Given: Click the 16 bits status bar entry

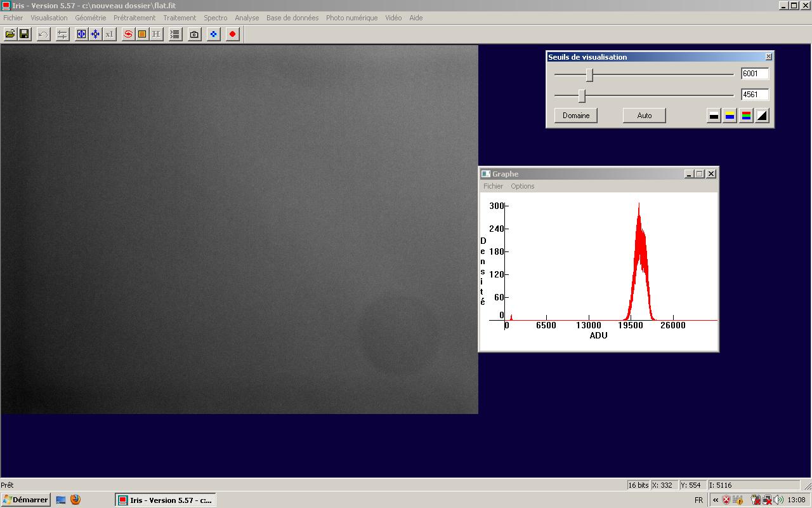Looking at the screenshot, I should [638, 485].
